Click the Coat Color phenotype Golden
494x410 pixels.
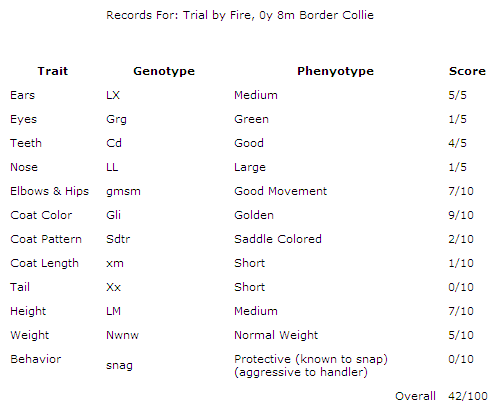pos(254,215)
